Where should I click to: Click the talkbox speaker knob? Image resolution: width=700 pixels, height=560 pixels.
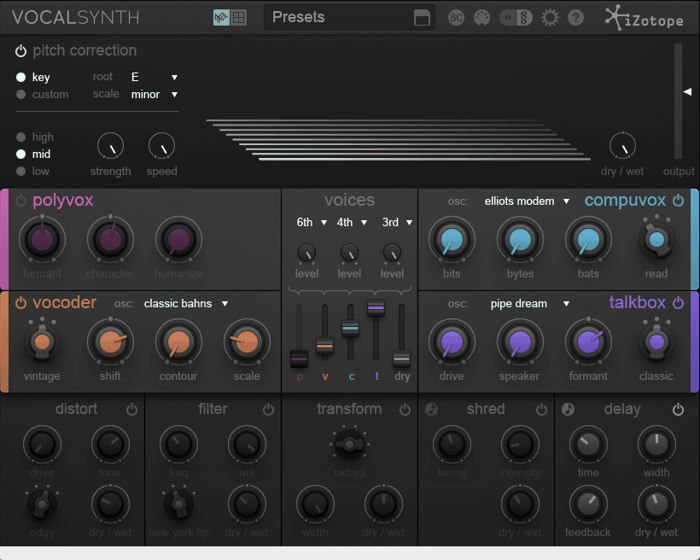520,342
